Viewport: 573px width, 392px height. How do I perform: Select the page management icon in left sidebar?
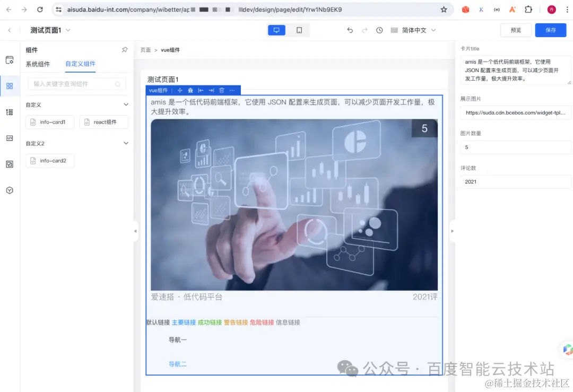point(10,60)
